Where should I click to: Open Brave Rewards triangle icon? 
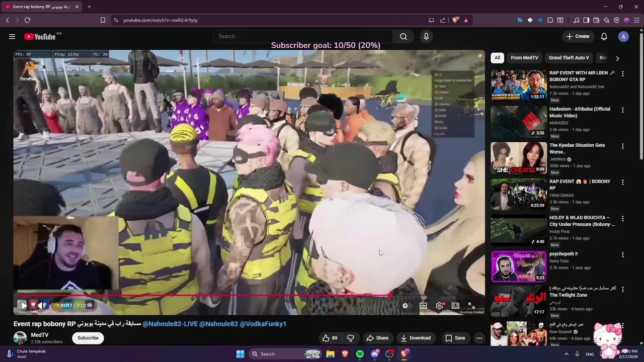click(x=466, y=20)
